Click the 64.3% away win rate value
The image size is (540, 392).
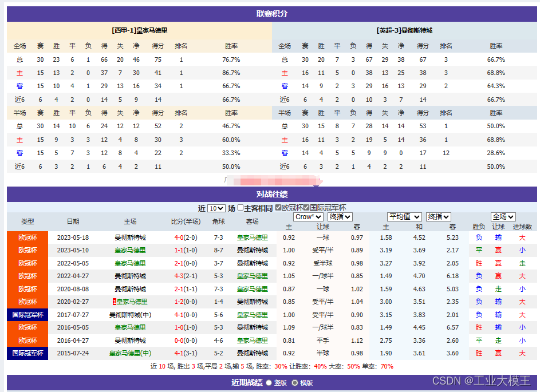pos(496,86)
